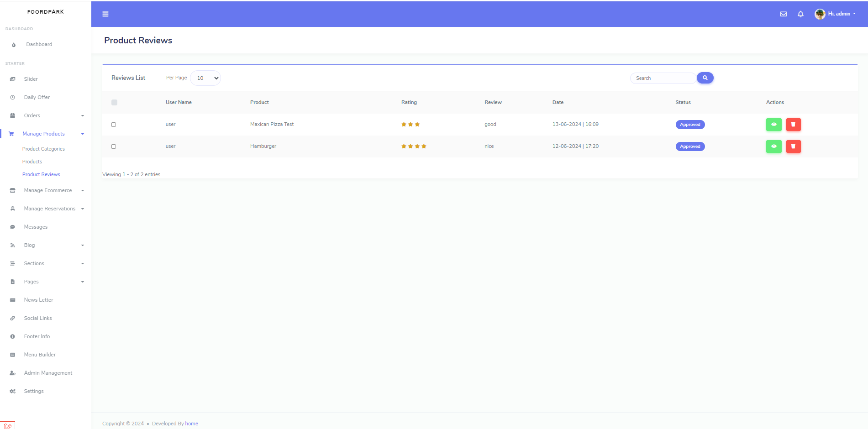
Task: Open the notifications bell icon
Action: tap(800, 14)
